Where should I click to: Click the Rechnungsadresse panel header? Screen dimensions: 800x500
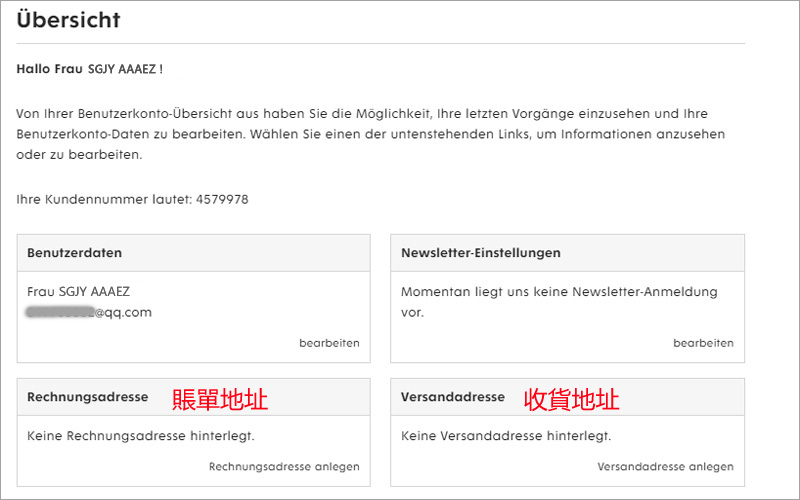tap(88, 397)
